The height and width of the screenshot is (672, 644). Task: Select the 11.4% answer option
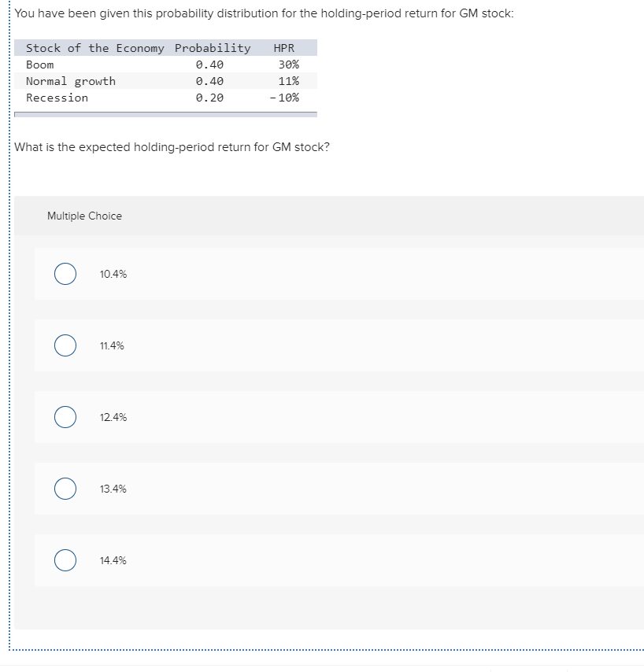coord(65,345)
